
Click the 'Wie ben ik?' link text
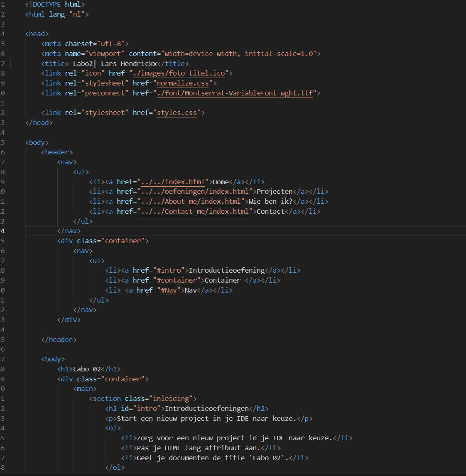(x=271, y=202)
